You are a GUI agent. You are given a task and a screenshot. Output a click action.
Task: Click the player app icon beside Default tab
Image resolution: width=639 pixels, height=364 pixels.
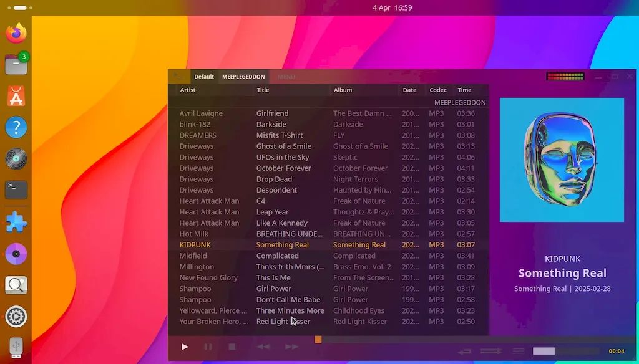coord(179,76)
